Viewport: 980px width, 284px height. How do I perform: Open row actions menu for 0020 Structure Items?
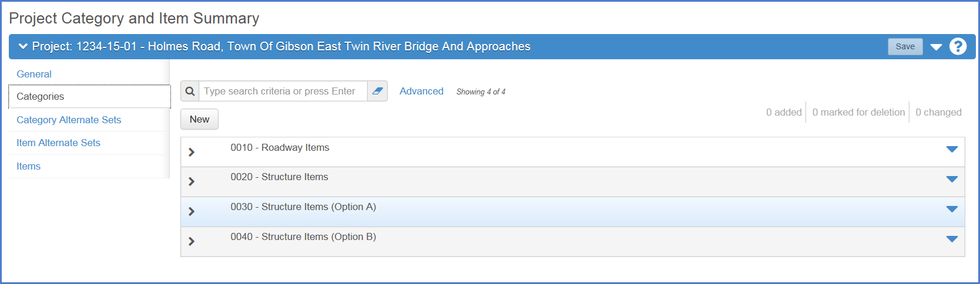click(x=952, y=179)
